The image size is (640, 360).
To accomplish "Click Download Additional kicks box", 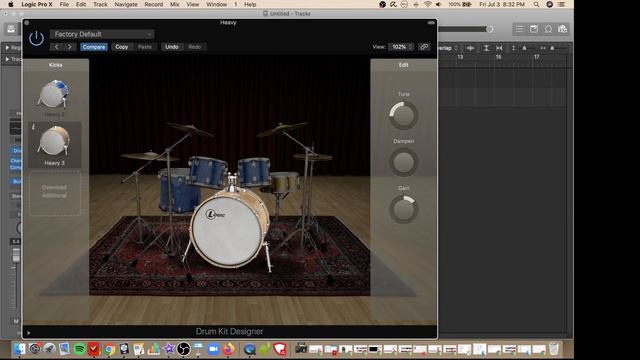I will [55, 193].
